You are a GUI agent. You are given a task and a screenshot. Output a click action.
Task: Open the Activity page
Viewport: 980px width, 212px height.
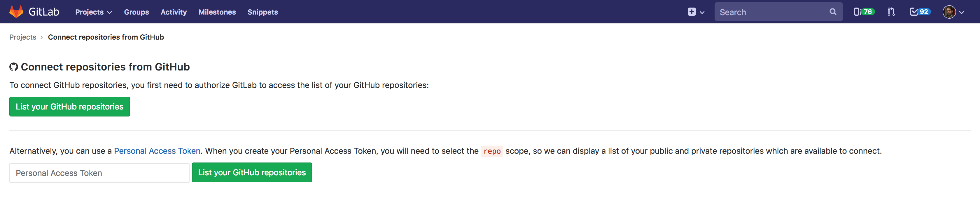[174, 12]
